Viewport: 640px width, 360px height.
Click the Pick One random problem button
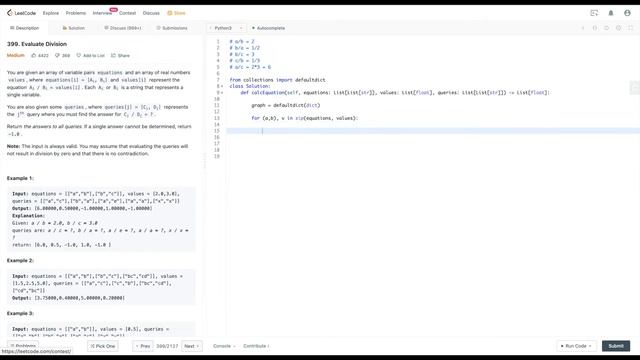pos(103,346)
